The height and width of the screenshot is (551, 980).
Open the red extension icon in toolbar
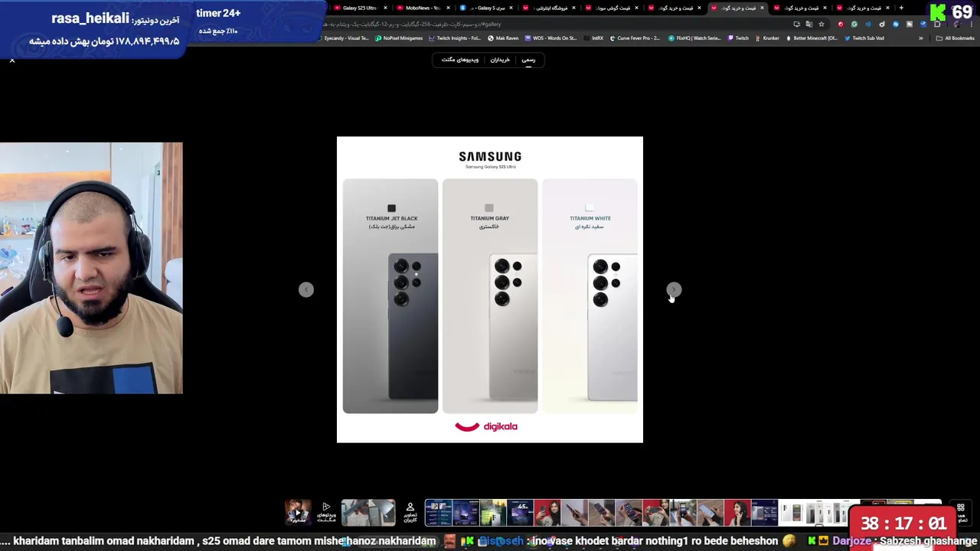coord(841,24)
